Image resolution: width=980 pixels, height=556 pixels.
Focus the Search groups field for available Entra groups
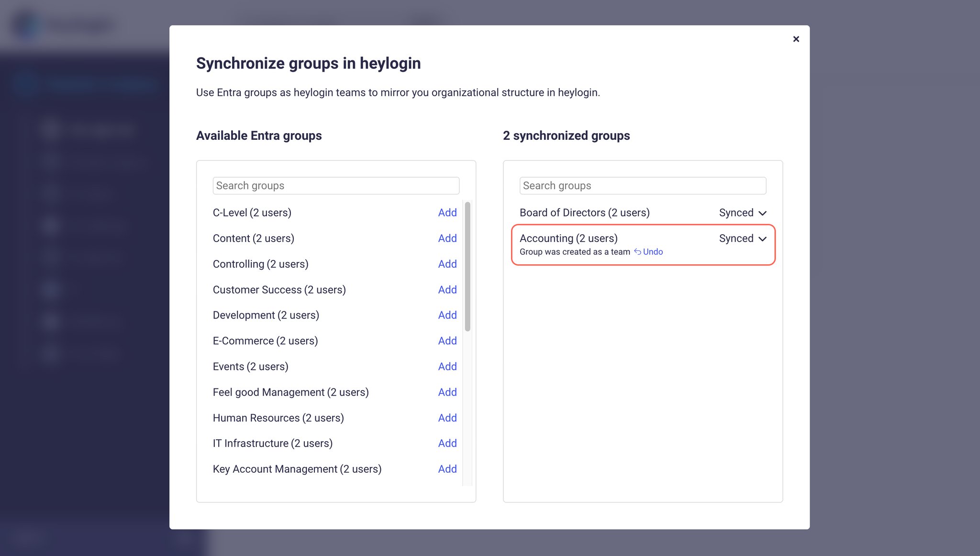pyautogui.click(x=336, y=186)
